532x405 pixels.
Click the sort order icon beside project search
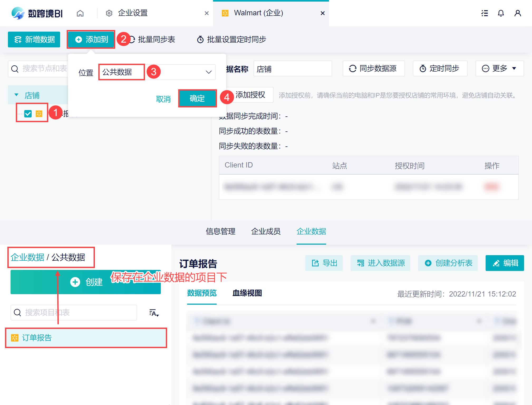154,313
